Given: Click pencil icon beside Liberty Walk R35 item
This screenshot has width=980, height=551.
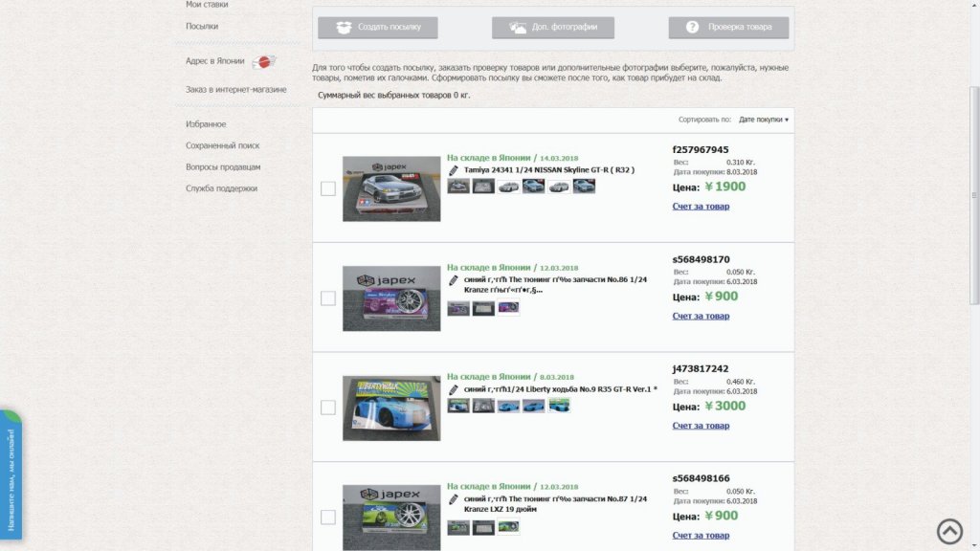Looking at the screenshot, I should [x=454, y=390].
